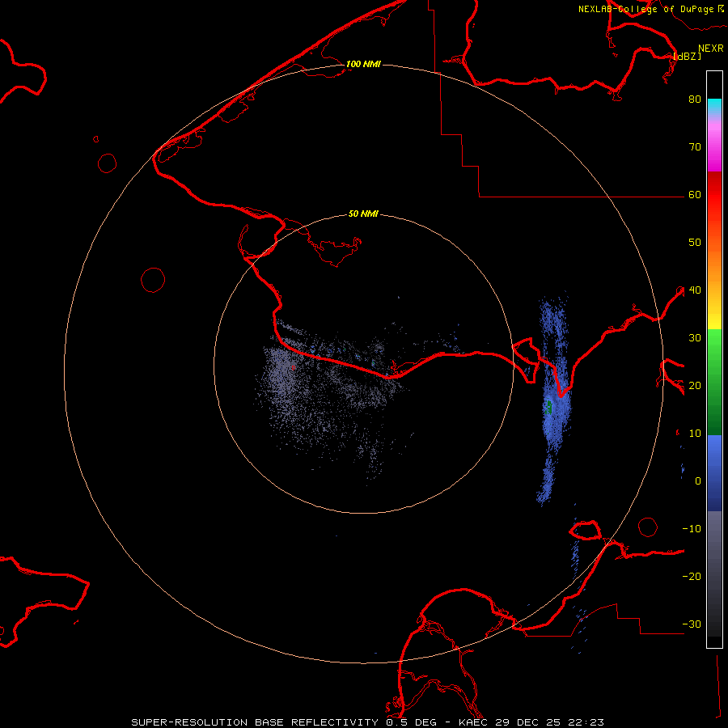728x728 pixels.
Task: Select the 0 value on the dBZ scale
Action: 698,481
